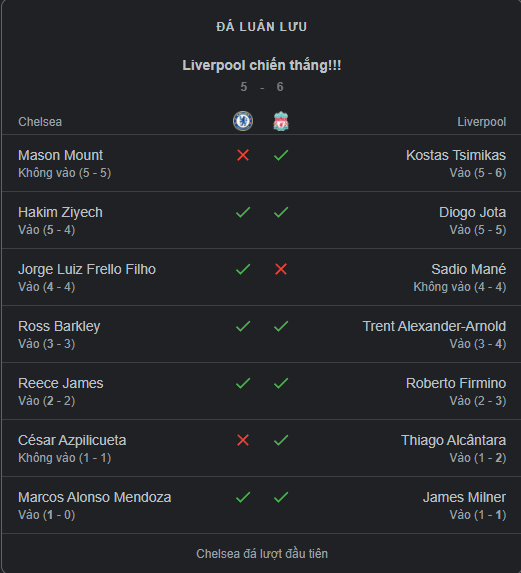Click the 'Liverpool chiến thắng!!!' headline
The width and height of the screenshot is (521, 573).
(x=262, y=66)
